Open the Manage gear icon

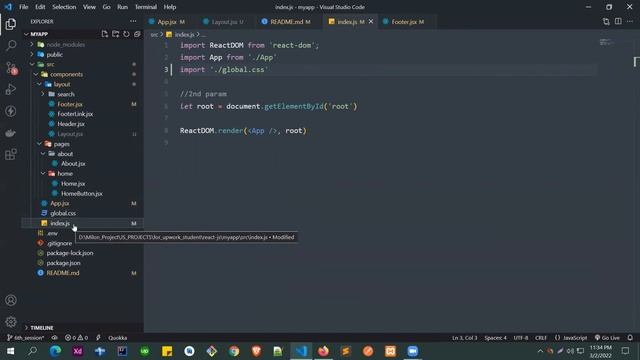(11, 322)
